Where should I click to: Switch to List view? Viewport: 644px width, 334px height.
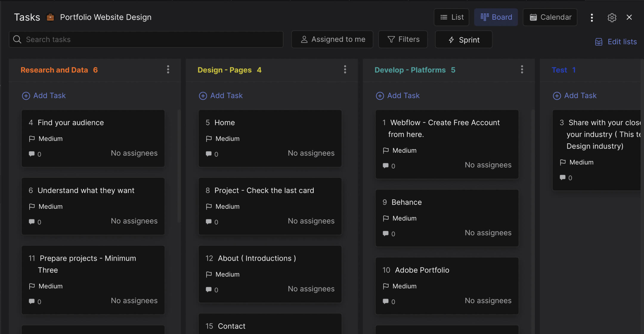click(451, 17)
